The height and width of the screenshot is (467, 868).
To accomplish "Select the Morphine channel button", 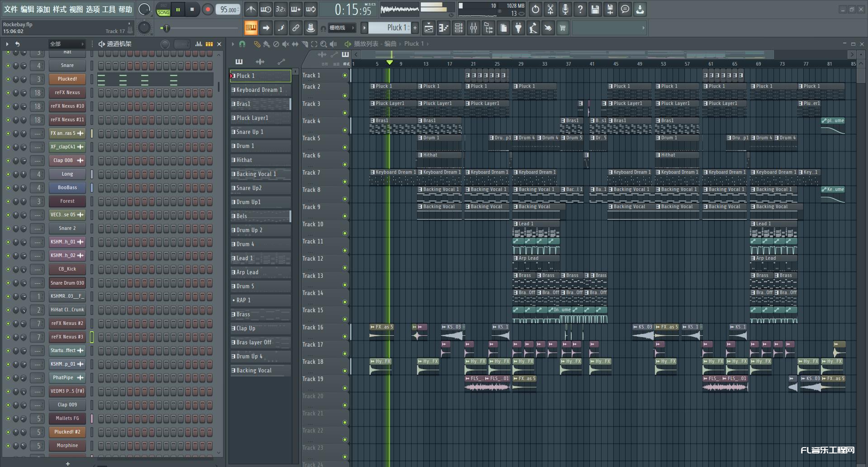I will (67, 446).
